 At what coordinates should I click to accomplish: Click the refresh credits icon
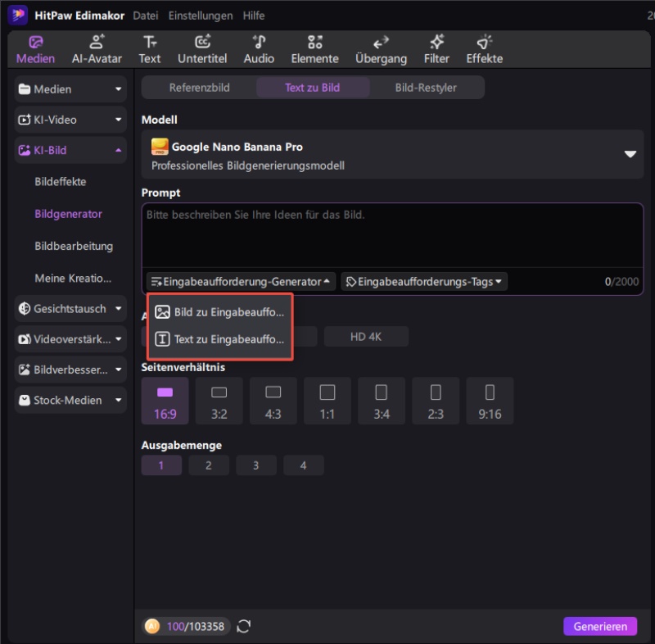(x=243, y=626)
